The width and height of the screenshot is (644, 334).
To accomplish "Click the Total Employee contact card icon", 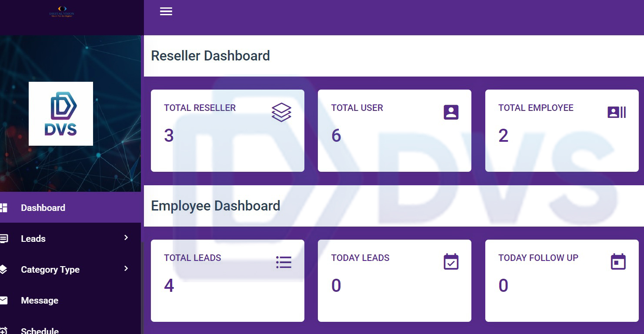I will [616, 112].
